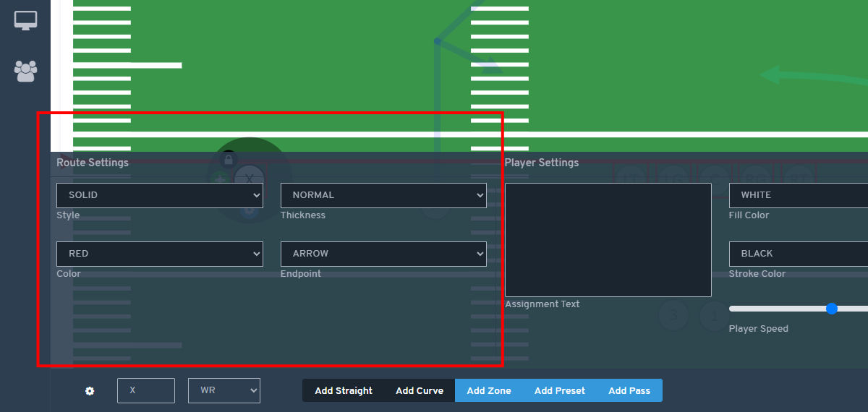Click the gear settings icon near player label
868x412 pixels.
tap(90, 391)
